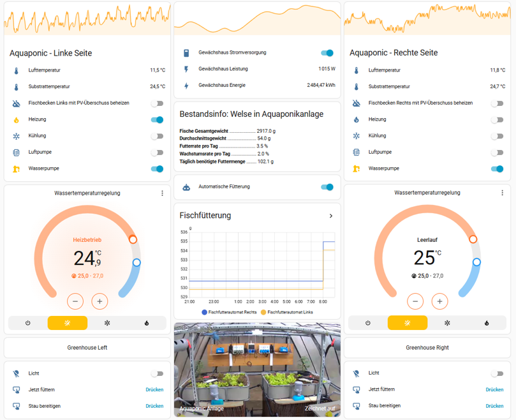Switch right thermostat off via power mode
This screenshot has height=420, width=516.
[x=368, y=323]
